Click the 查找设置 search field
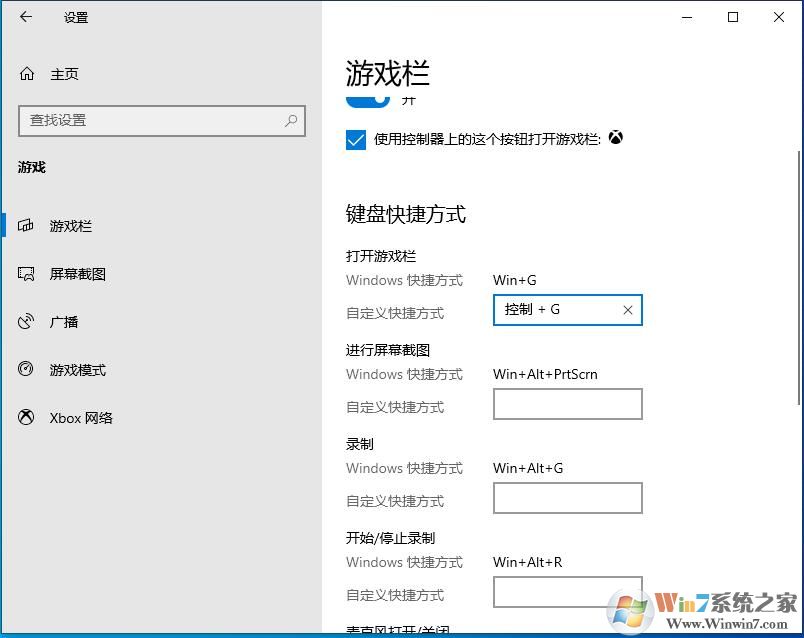This screenshot has width=804, height=638. (x=150, y=120)
